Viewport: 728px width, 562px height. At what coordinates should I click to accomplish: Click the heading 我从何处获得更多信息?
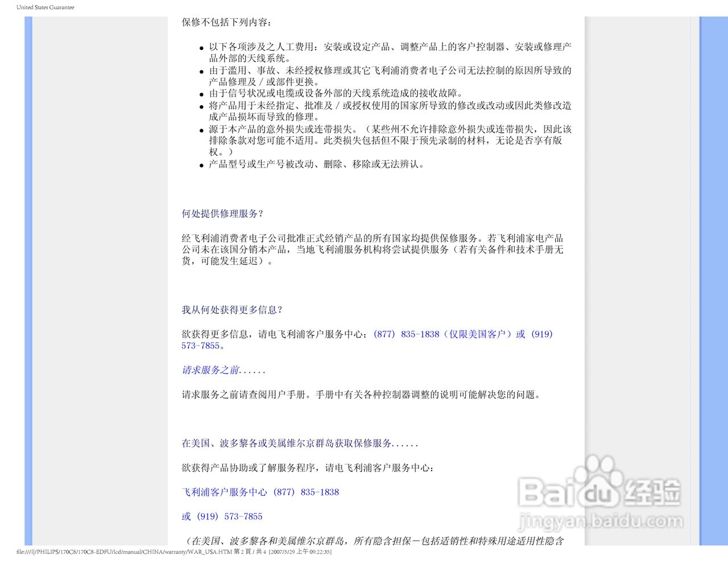pyautogui.click(x=232, y=310)
